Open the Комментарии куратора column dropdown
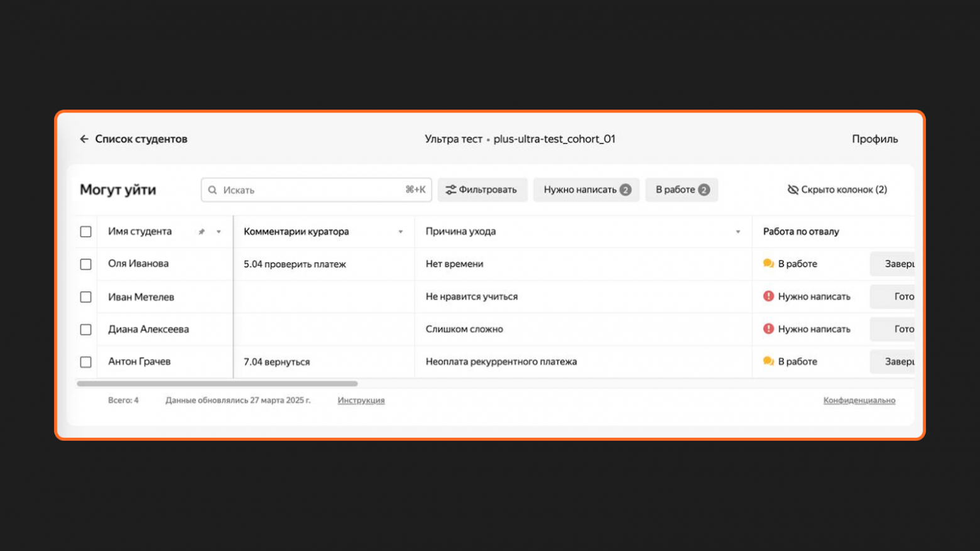Image resolution: width=980 pixels, height=551 pixels. coord(401,232)
